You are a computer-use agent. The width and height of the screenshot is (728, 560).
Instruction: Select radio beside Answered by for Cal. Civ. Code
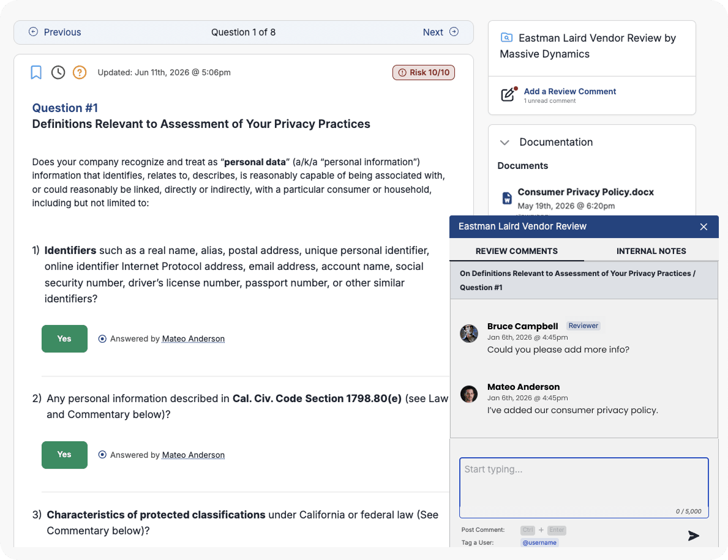click(x=102, y=455)
